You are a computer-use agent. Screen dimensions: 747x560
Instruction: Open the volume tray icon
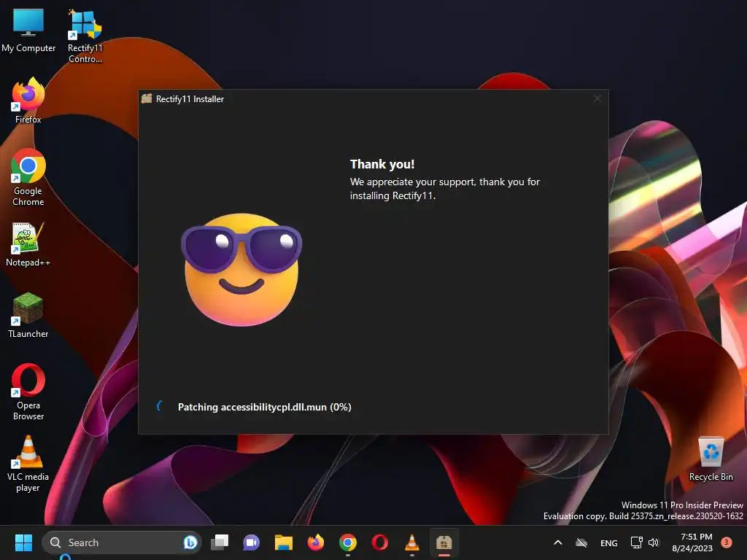pyautogui.click(x=654, y=542)
